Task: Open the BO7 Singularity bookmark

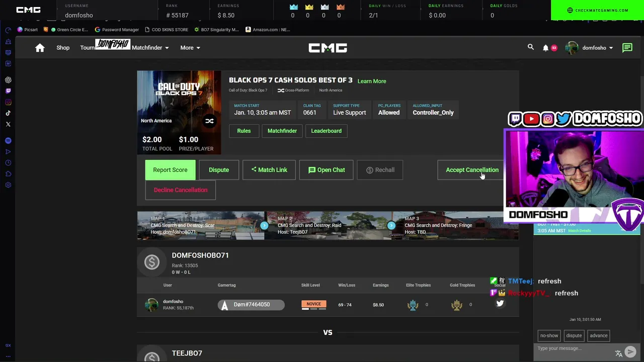Action: (x=217, y=30)
